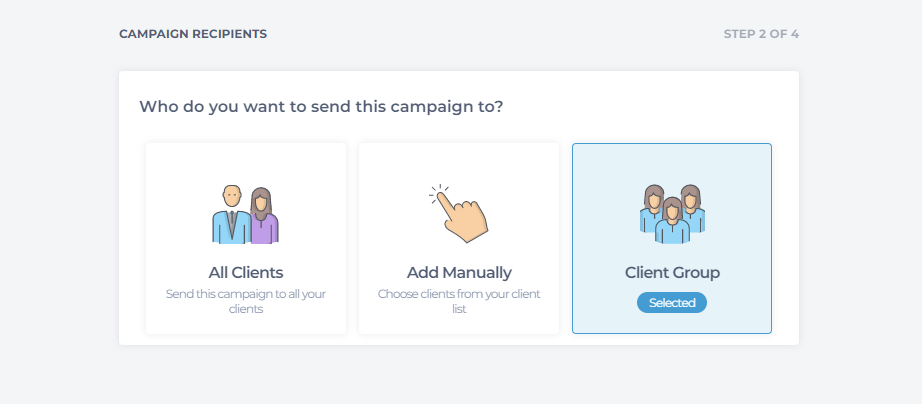Screen dimensions: 922x404
Task: Click the blue Selected badge
Action: click(672, 303)
